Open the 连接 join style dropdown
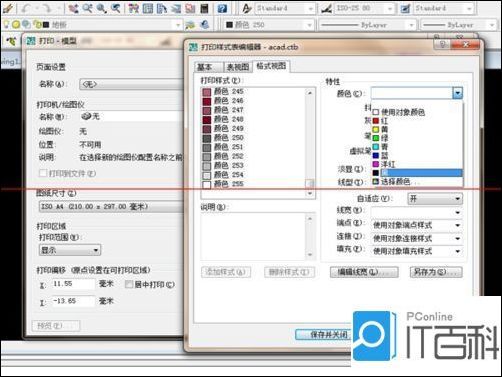This screenshot has height=377, width=502. click(x=417, y=238)
